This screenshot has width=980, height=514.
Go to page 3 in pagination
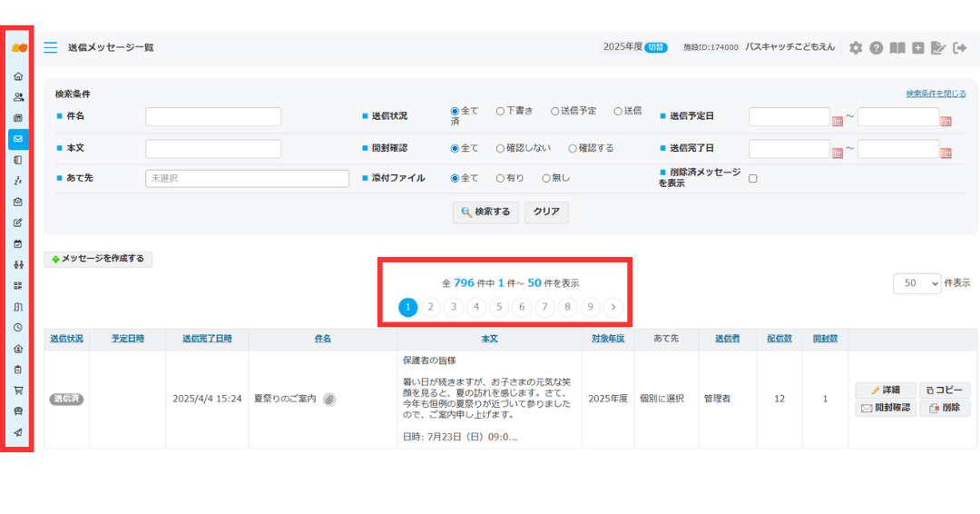[x=454, y=307]
